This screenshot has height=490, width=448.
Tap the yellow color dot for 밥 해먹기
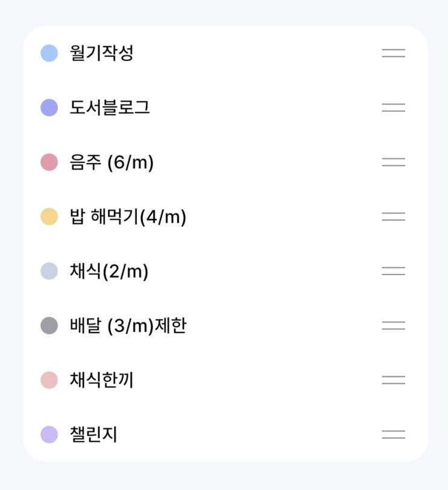[x=49, y=217]
